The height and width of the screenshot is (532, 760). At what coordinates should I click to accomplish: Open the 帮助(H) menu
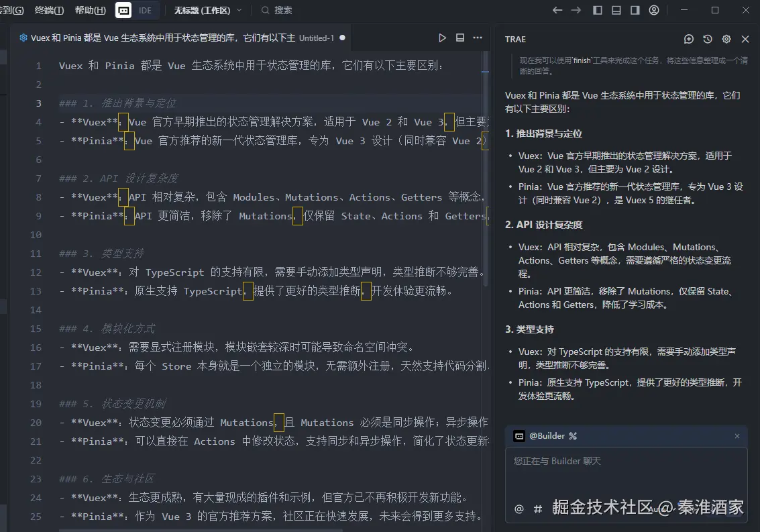tap(90, 9)
